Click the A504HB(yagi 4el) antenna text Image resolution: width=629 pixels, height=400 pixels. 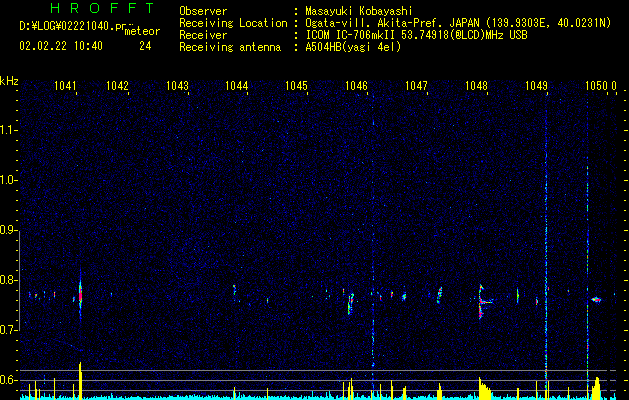tap(353, 47)
